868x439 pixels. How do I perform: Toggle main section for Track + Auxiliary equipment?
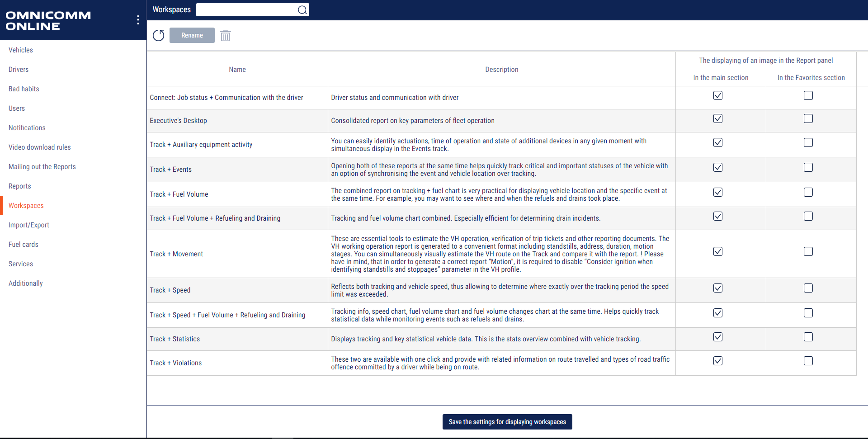pos(718,142)
